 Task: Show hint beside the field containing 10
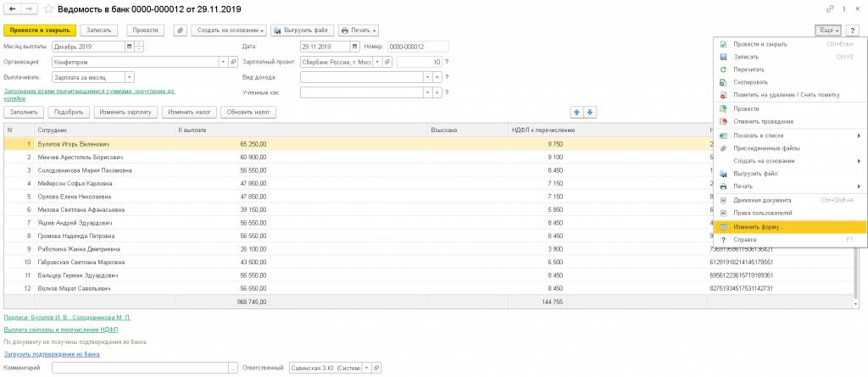click(x=447, y=62)
